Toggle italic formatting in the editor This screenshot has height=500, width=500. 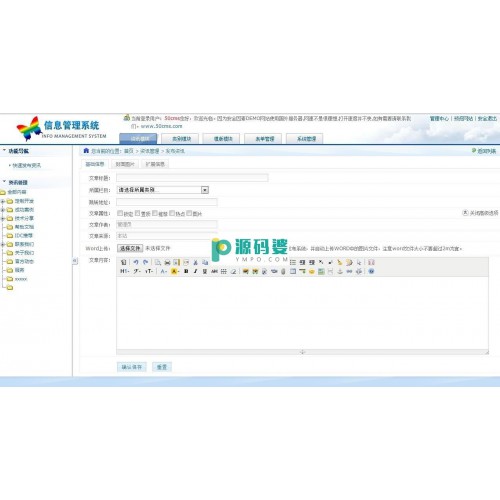pyautogui.click(x=195, y=271)
